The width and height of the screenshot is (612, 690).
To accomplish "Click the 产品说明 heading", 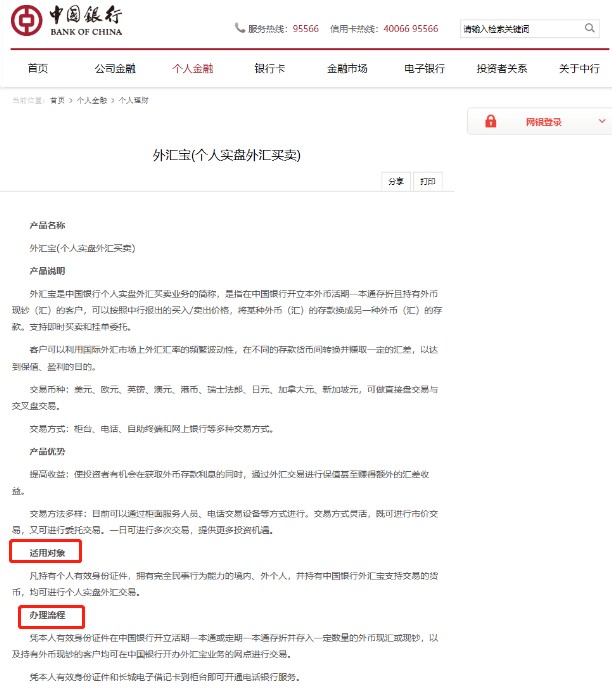I will coord(47,271).
